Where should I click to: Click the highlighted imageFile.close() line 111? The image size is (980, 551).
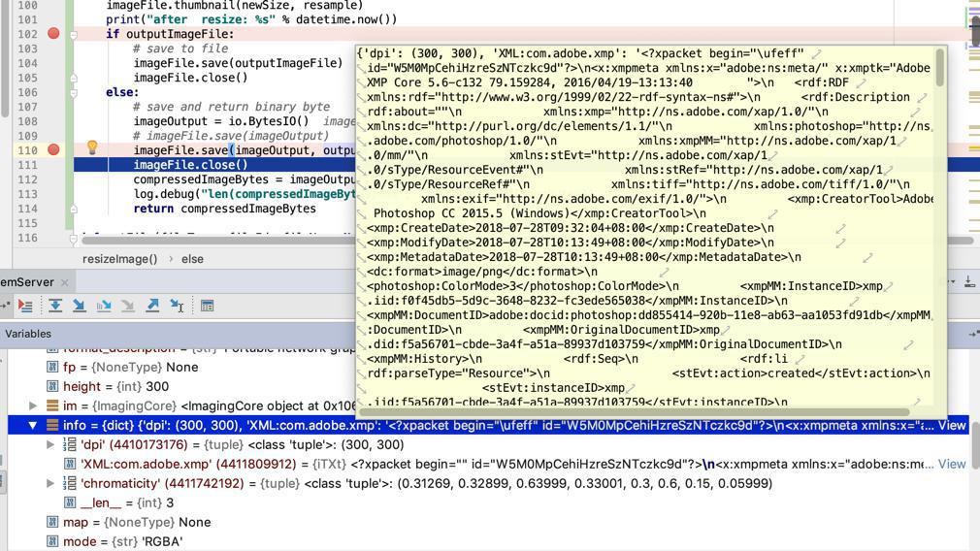click(190, 165)
